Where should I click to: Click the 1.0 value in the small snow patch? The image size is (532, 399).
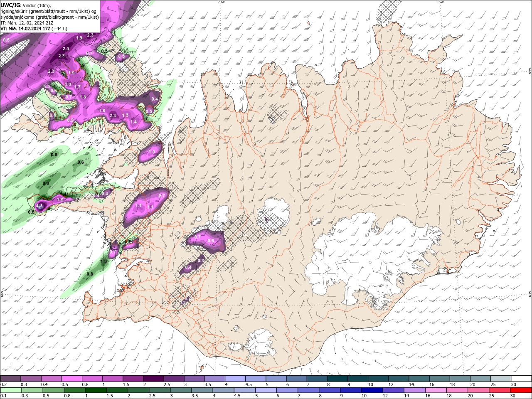point(152,152)
